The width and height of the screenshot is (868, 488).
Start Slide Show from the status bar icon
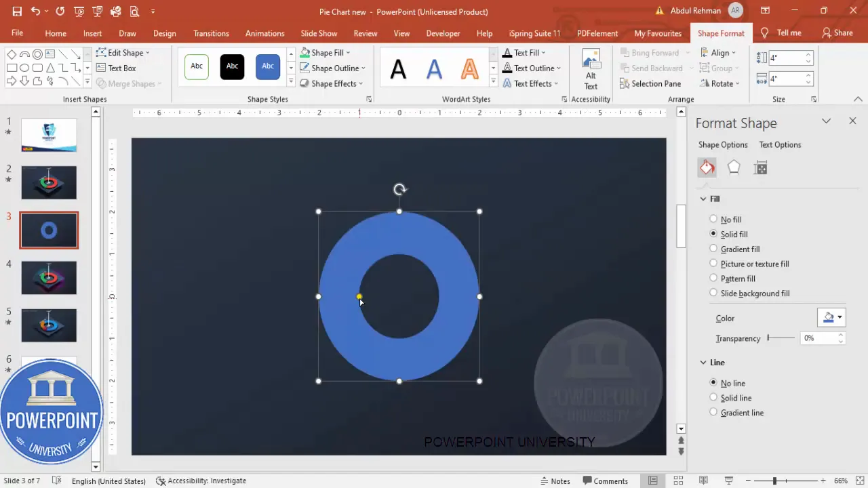pos(728,481)
